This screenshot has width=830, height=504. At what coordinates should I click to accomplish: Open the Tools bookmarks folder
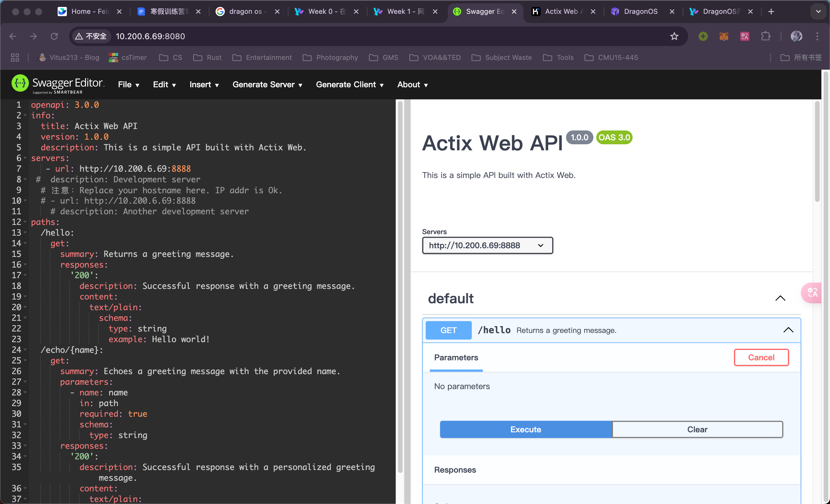pyautogui.click(x=559, y=58)
